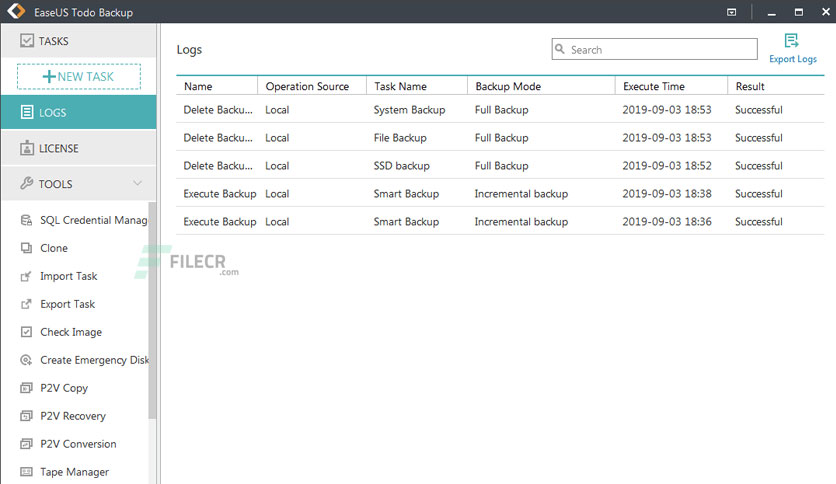Open P2V Copy tool

coord(64,388)
